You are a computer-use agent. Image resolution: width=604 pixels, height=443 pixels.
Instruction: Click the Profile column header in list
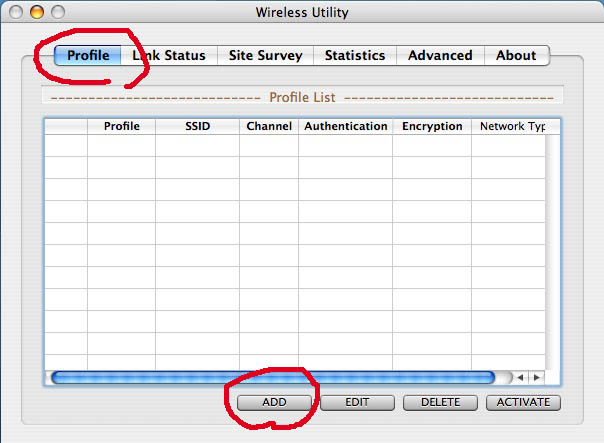pos(121,127)
